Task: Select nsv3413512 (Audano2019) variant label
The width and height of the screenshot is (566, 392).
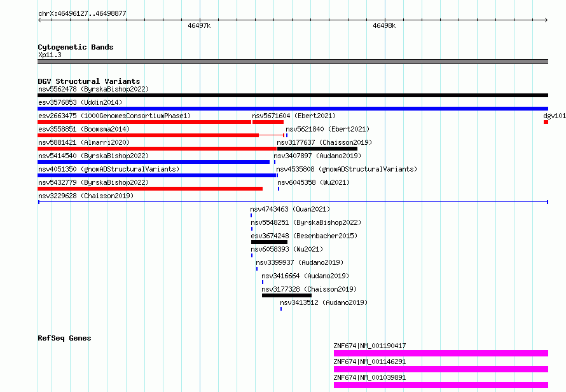Action: [x=324, y=302]
